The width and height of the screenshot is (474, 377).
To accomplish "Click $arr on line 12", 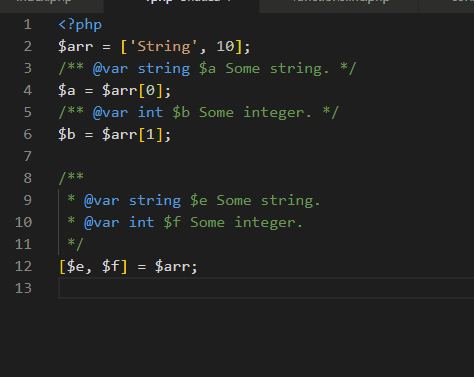I will coord(172,267).
